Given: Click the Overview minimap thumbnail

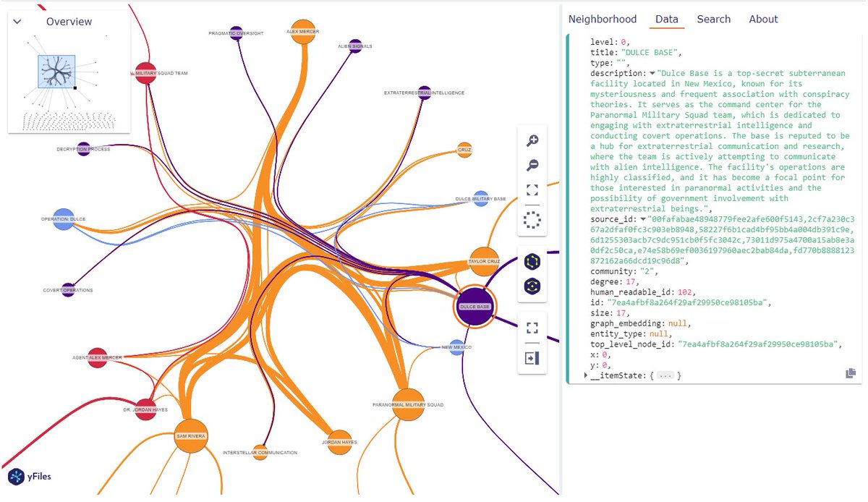Looking at the screenshot, I should click(x=69, y=82).
